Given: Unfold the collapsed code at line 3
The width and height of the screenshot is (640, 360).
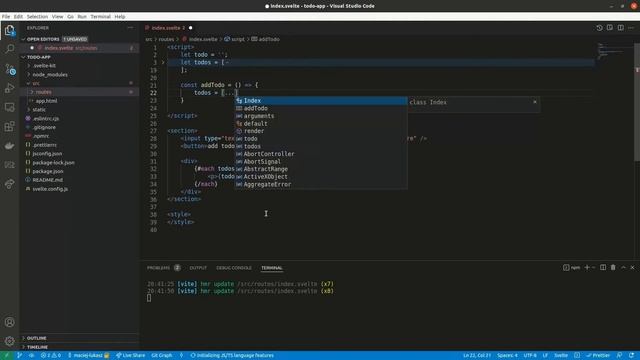Looking at the screenshot, I should click(x=163, y=62).
